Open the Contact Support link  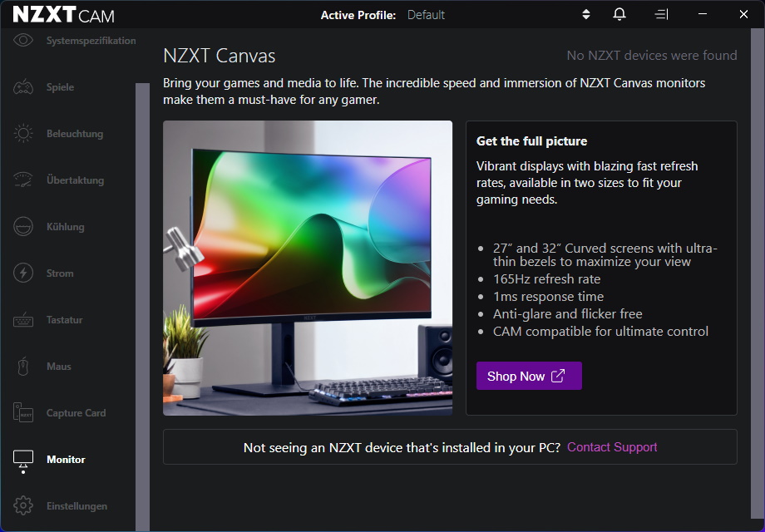click(611, 446)
